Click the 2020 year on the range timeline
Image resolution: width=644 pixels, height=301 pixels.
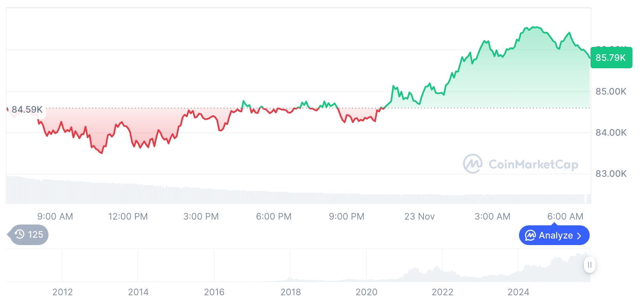[x=366, y=292]
